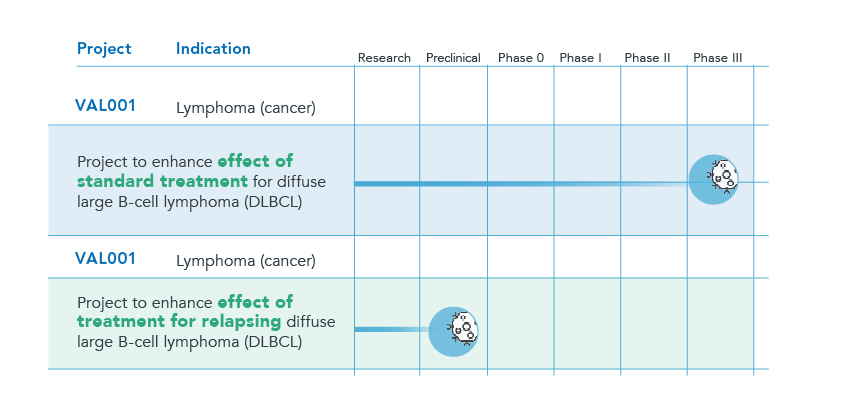The image size is (850, 400).
Task: Click the cell icon in Phase III column
Action: [x=713, y=179]
